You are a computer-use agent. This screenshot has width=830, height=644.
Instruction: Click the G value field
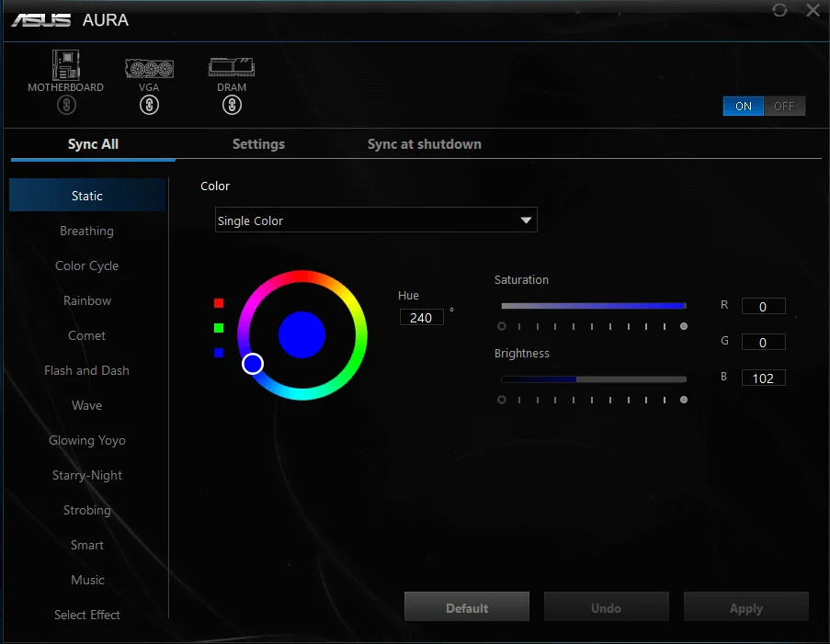763,343
